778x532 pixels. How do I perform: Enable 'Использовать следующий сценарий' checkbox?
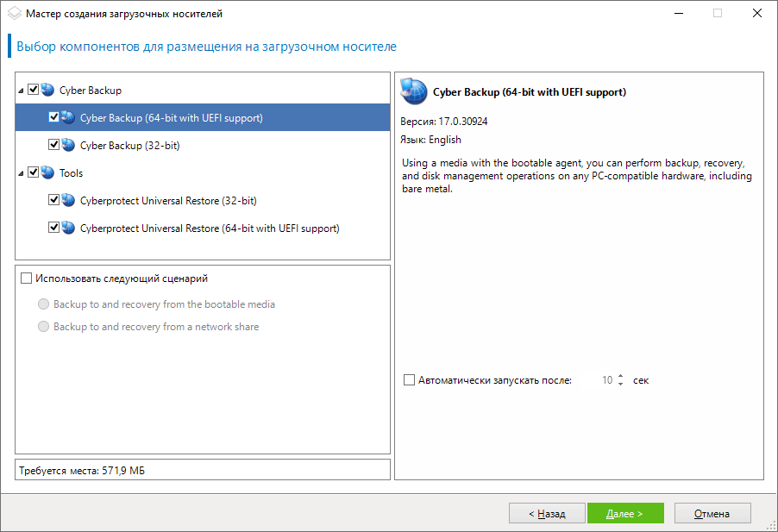(x=26, y=279)
